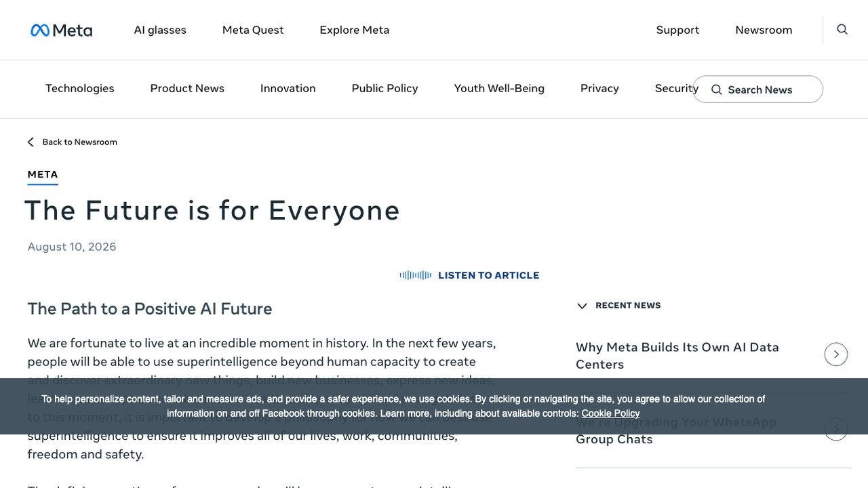Play Listen to Article audio
Viewport: 868px width, 488px height.
coord(489,275)
